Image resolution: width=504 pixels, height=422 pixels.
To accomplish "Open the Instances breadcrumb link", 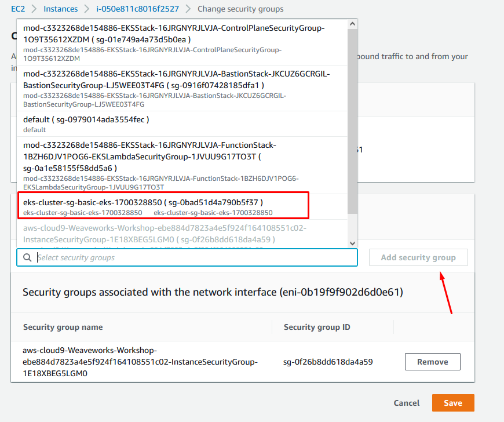I will click(61, 9).
